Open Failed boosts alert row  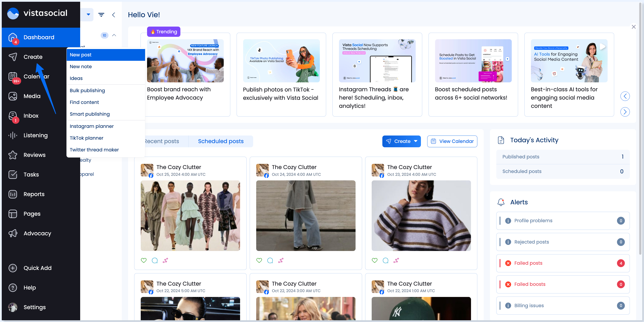pyautogui.click(x=563, y=284)
